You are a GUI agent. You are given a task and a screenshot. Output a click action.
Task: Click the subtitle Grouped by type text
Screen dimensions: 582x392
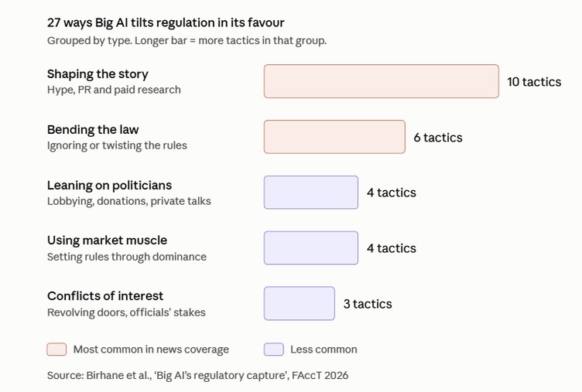(x=187, y=40)
